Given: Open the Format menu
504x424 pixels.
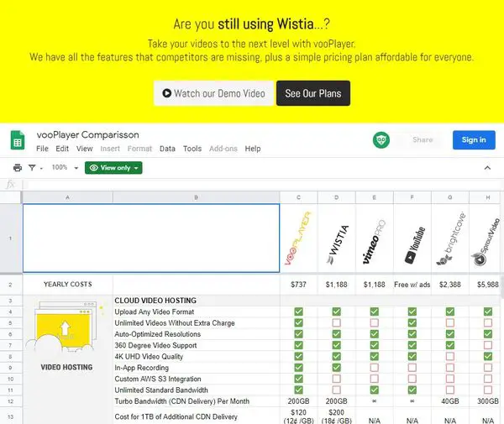Looking at the screenshot, I should (x=139, y=149).
